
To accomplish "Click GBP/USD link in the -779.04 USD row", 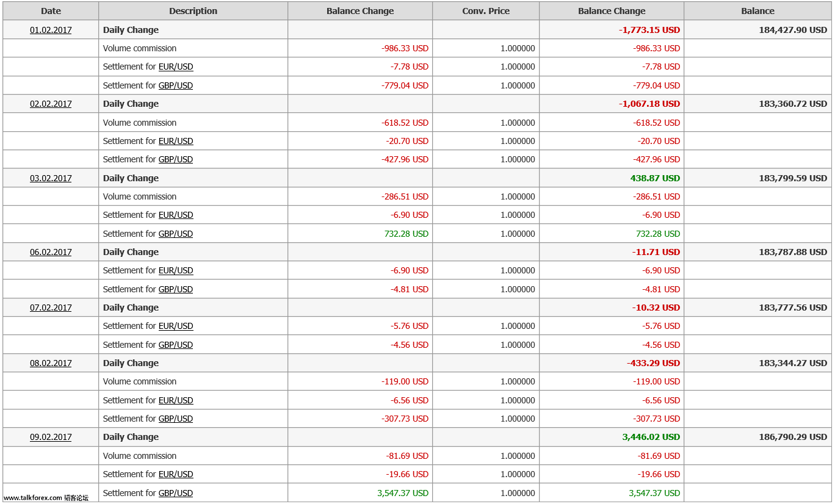I will point(176,85).
